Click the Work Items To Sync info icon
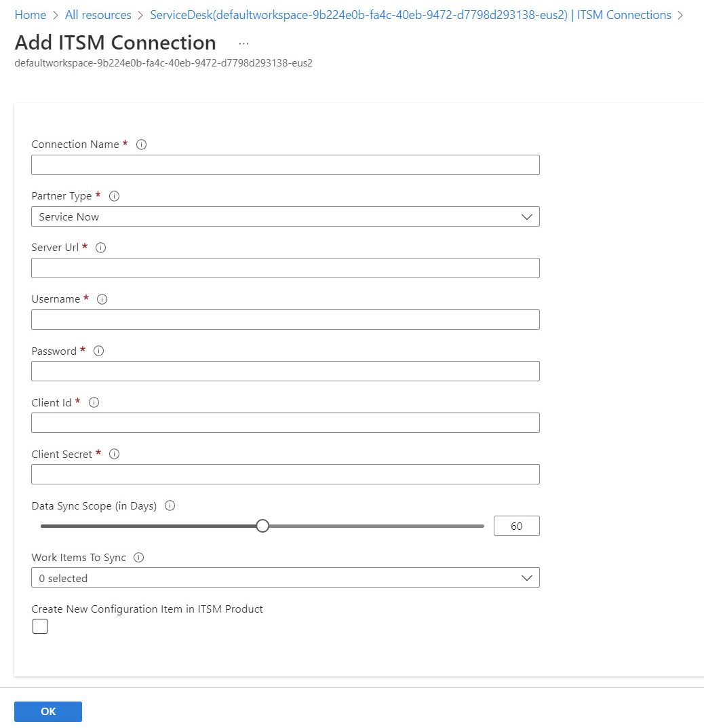 coord(139,557)
